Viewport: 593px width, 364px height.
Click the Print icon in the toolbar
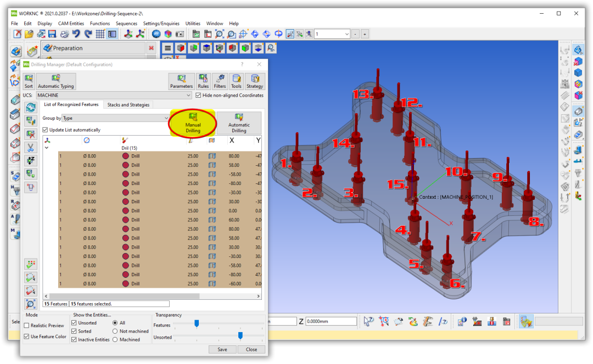(x=64, y=34)
